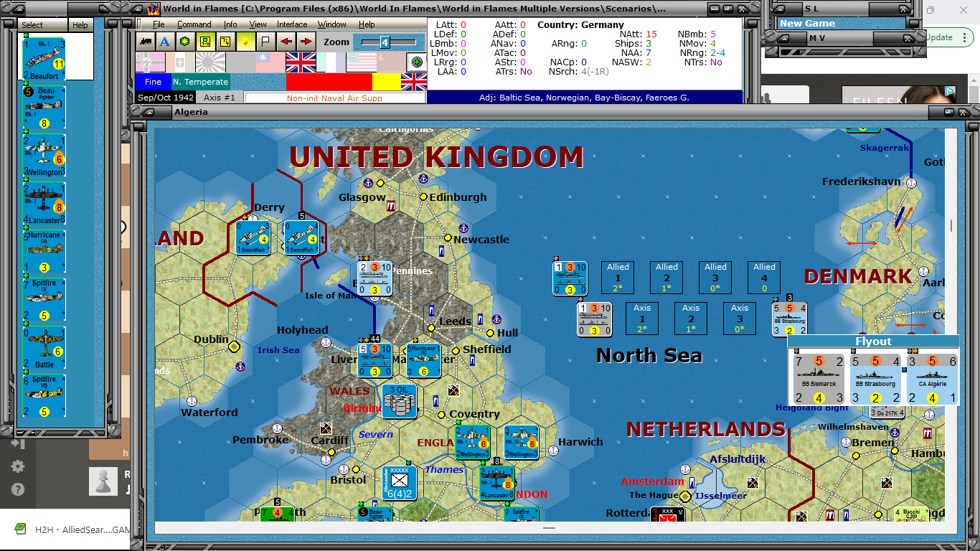Click the Allied 4 sea box
980x551 pixels.
[765, 278]
